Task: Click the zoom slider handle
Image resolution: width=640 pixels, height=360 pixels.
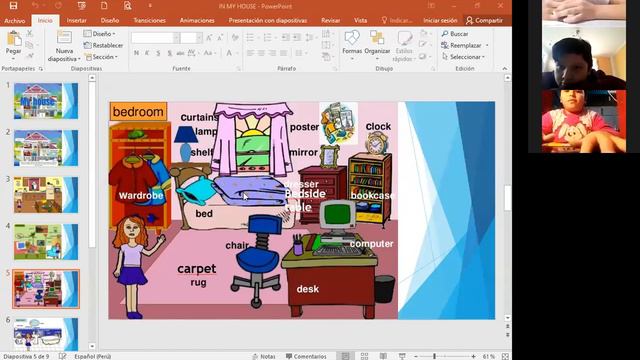Action: pos(434,356)
